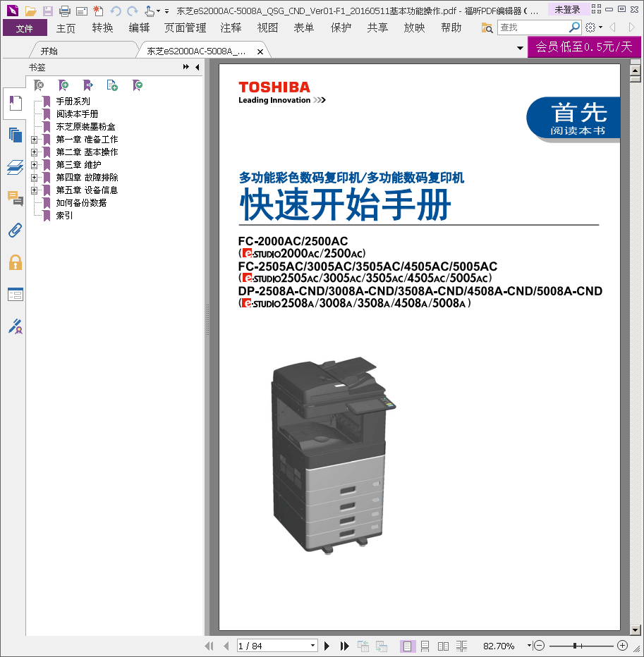Click the delete bookmark icon

click(x=39, y=85)
